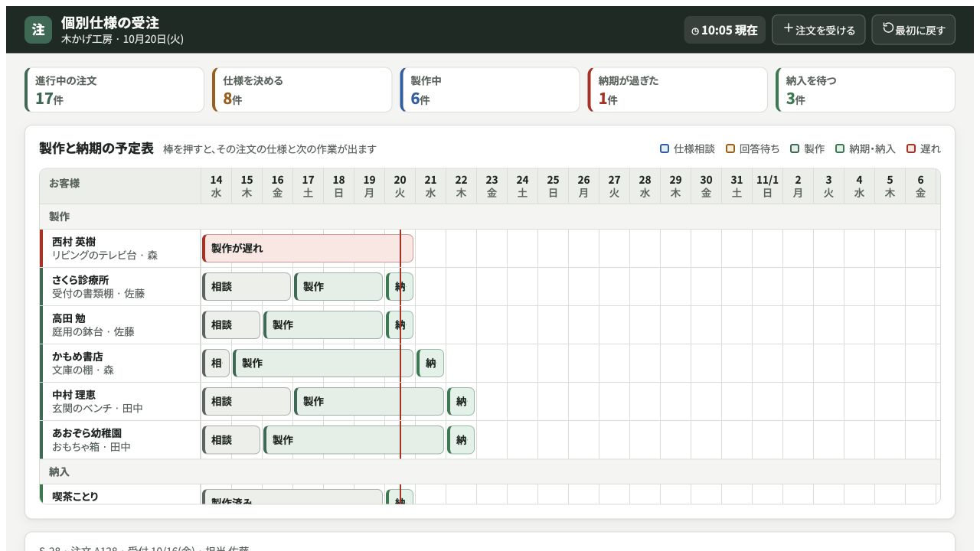Click the 納 bar for かもめ書店
Screen dimensions: 980x551
point(430,364)
